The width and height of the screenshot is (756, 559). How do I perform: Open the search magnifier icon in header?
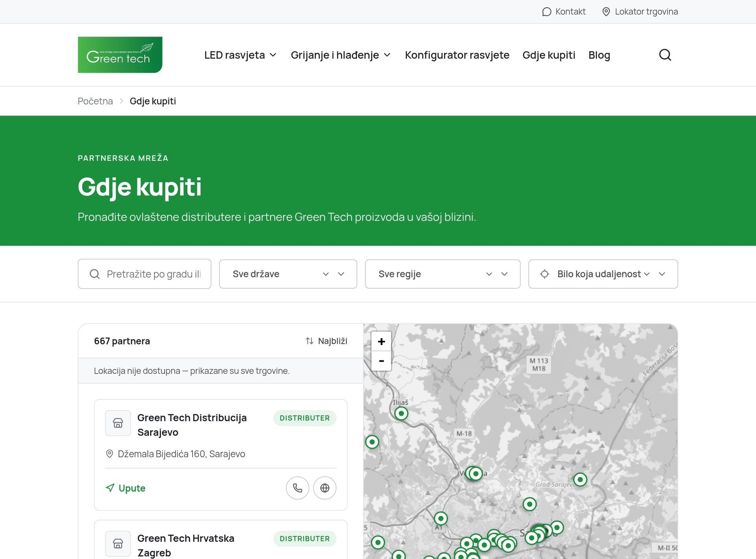tap(665, 55)
